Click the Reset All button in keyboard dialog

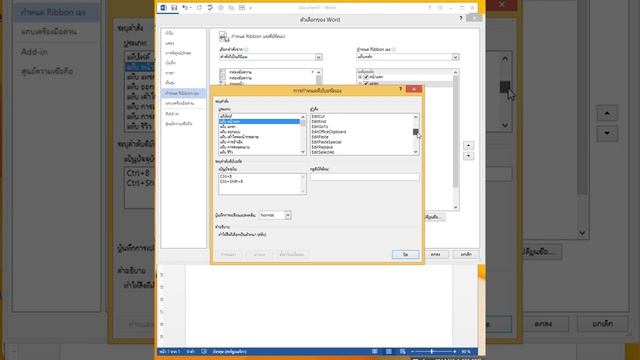pos(292,254)
